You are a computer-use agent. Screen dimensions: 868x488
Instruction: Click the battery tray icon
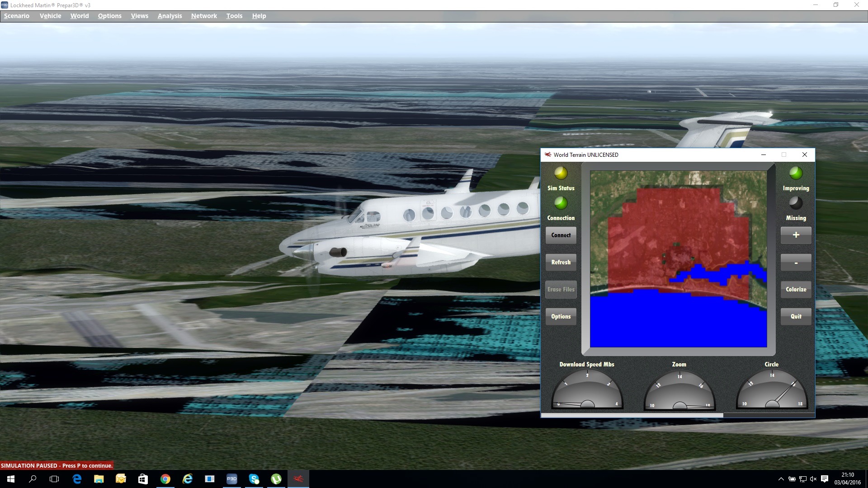pyautogui.click(x=792, y=479)
